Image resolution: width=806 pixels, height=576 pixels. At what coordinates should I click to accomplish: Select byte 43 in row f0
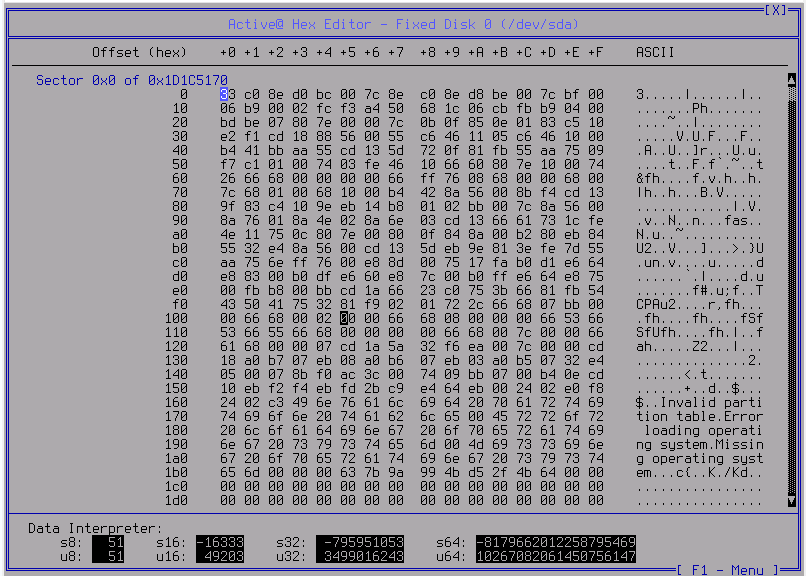coord(228,305)
